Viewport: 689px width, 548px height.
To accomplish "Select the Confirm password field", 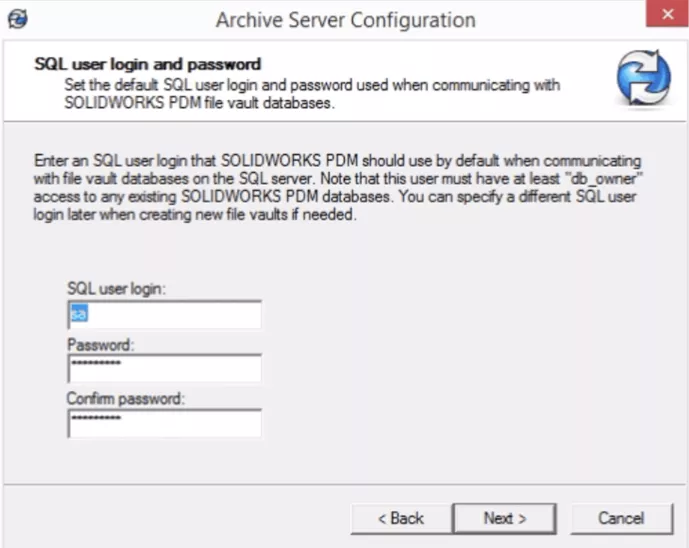I will [165, 423].
